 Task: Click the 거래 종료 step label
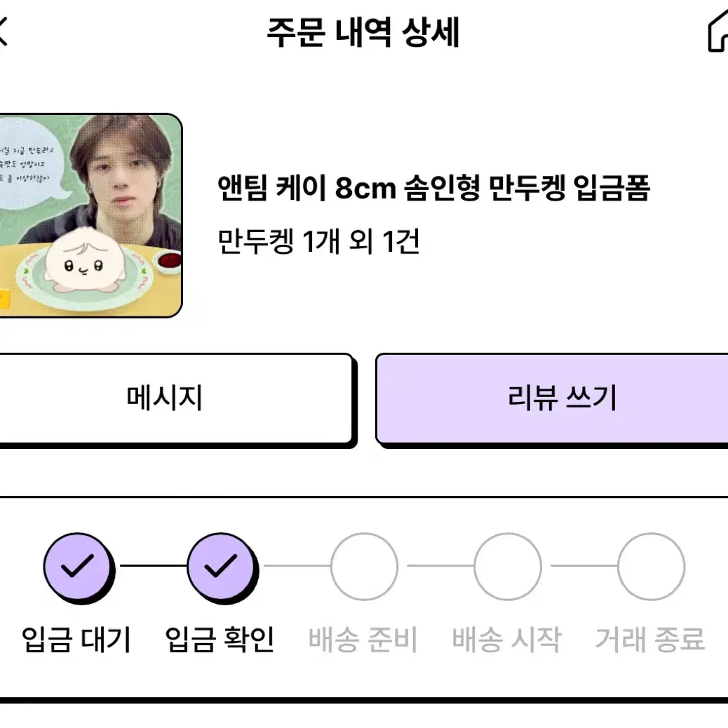point(650,640)
